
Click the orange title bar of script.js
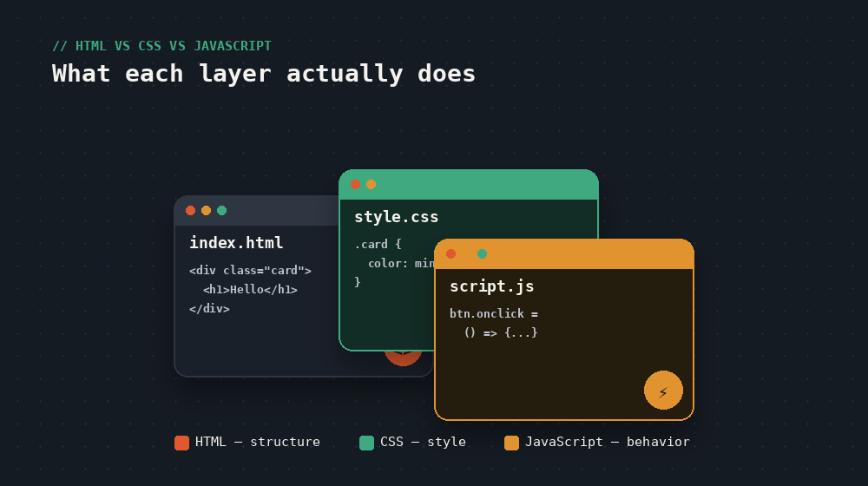(x=564, y=254)
